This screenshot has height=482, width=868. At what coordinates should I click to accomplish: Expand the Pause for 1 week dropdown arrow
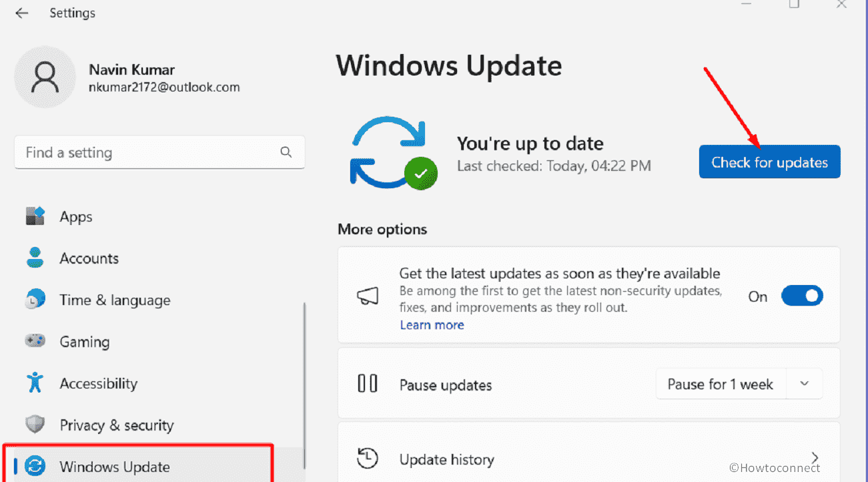[804, 384]
